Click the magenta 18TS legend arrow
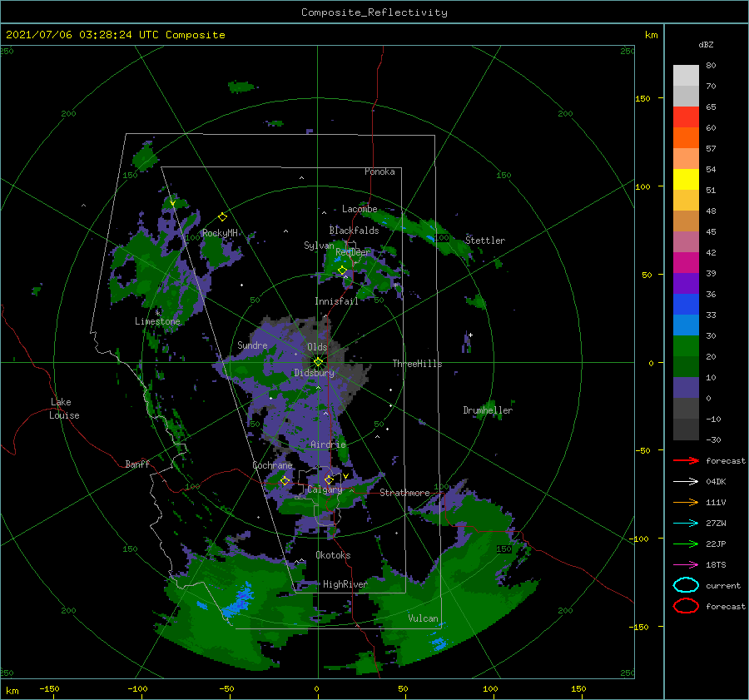 (686, 565)
